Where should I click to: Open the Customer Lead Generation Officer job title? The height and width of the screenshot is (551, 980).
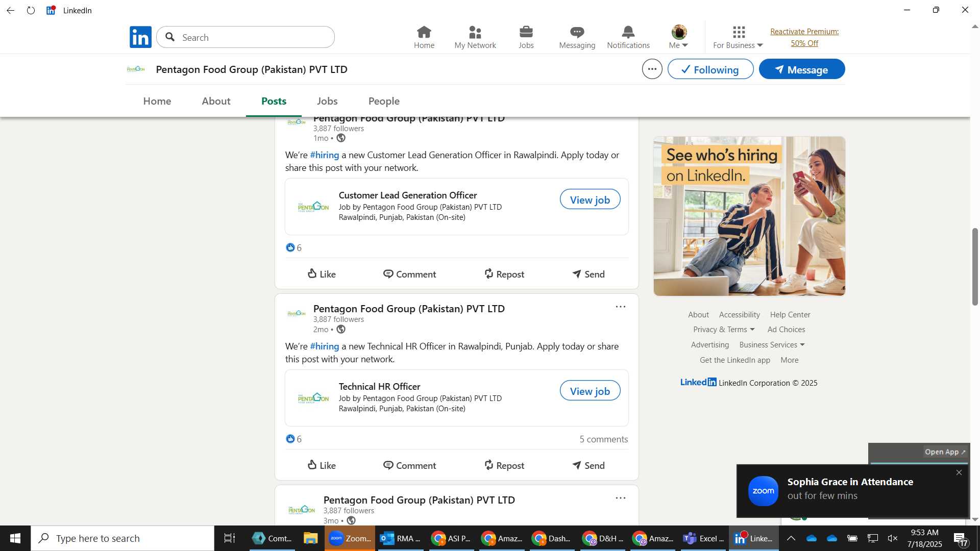point(407,195)
